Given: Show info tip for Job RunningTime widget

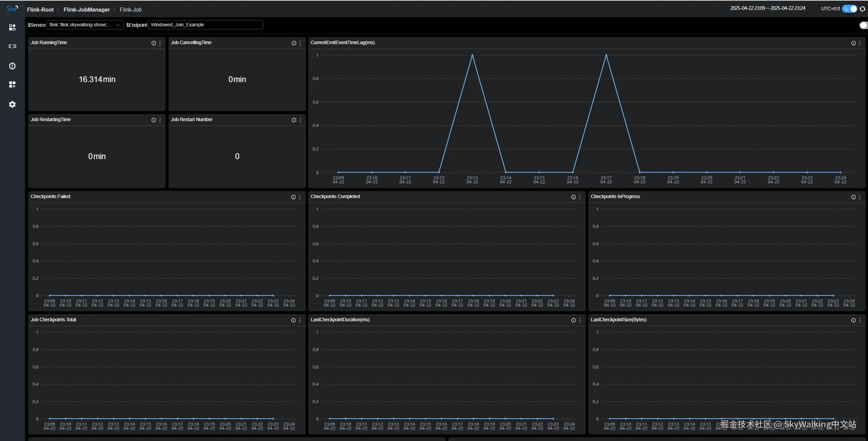Looking at the screenshot, I should (x=154, y=43).
